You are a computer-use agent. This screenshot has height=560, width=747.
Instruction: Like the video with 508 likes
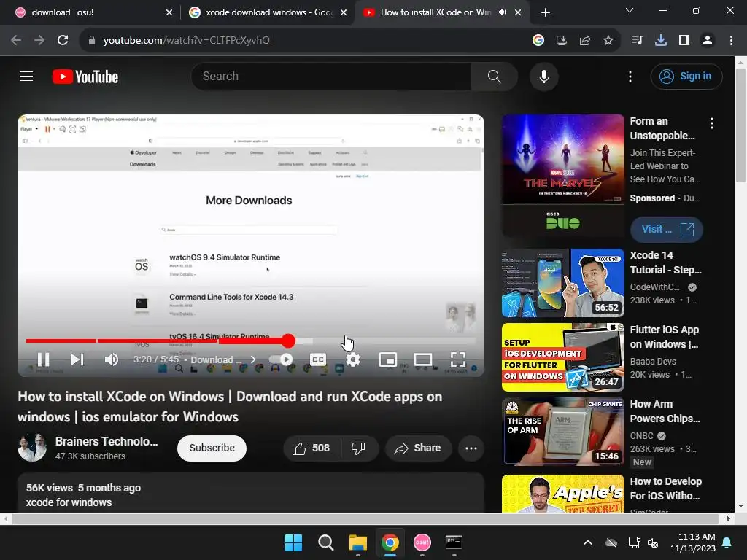tap(311, 448)
